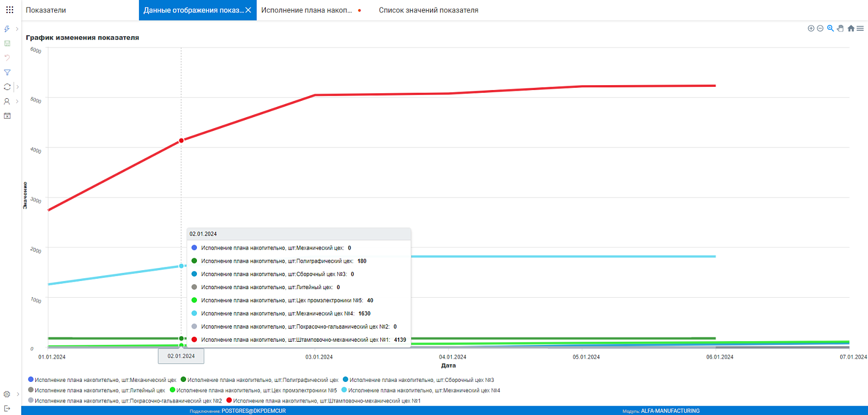Click the 02.01.2024 axis date label

(181, 356)
